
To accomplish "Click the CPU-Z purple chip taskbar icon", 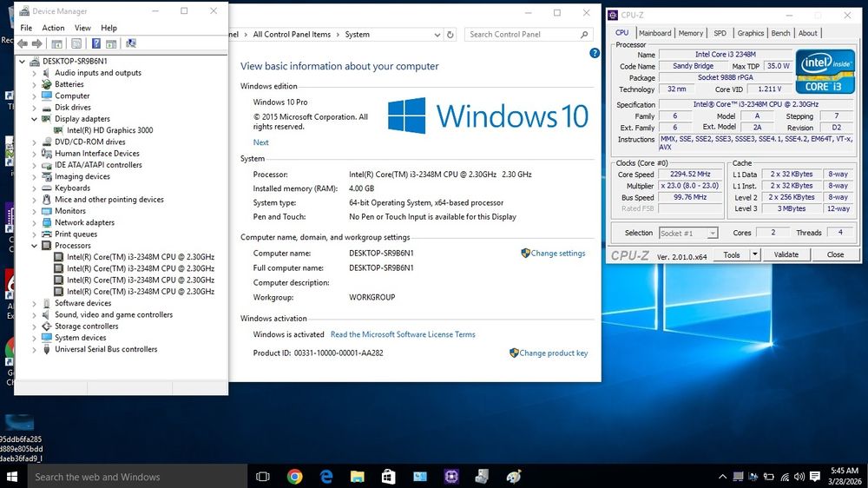I will click(451, 477).
